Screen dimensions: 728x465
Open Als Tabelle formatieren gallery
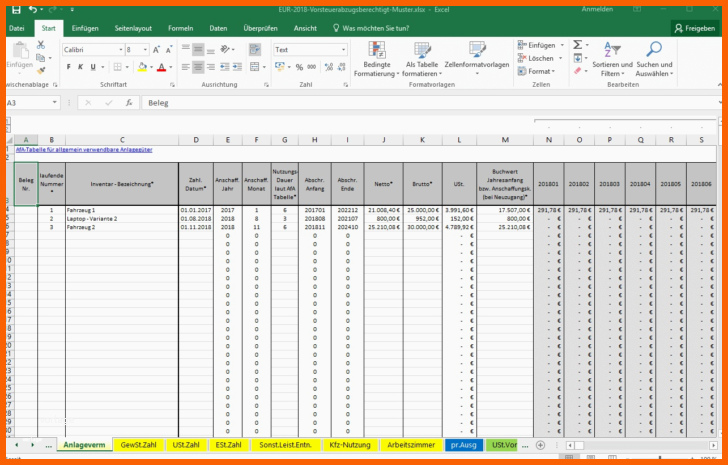coord(422,59)
